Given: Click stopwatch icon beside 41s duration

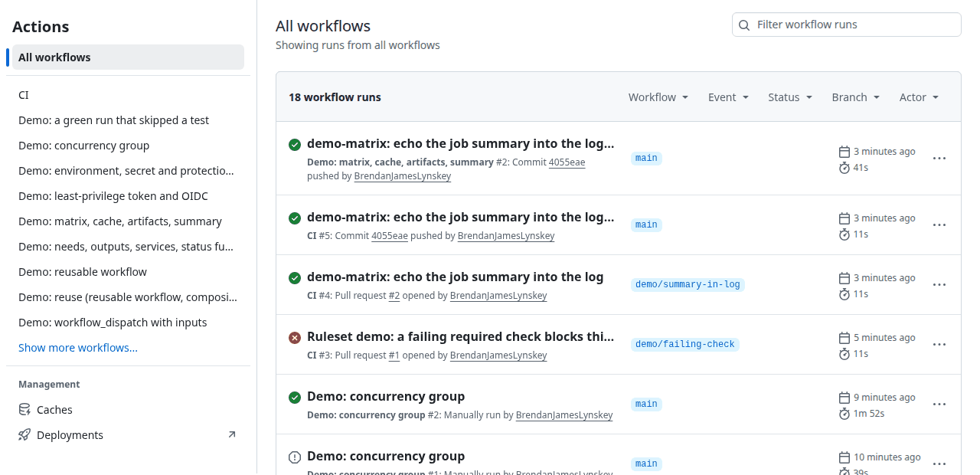Looking at the screenshot, I should pyautogui.click(x=844, y=168).
